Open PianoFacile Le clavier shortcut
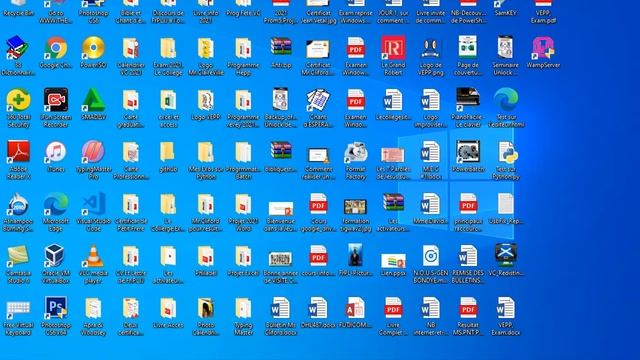This screenshot has width=640, height=360. point(468,100)
